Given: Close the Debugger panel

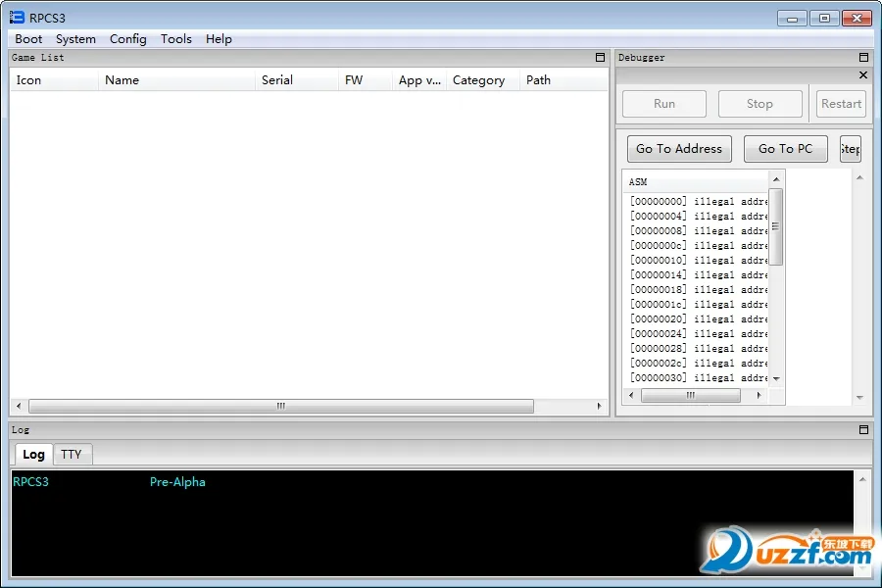Looking at the screenshot, I should pos(863,75).
